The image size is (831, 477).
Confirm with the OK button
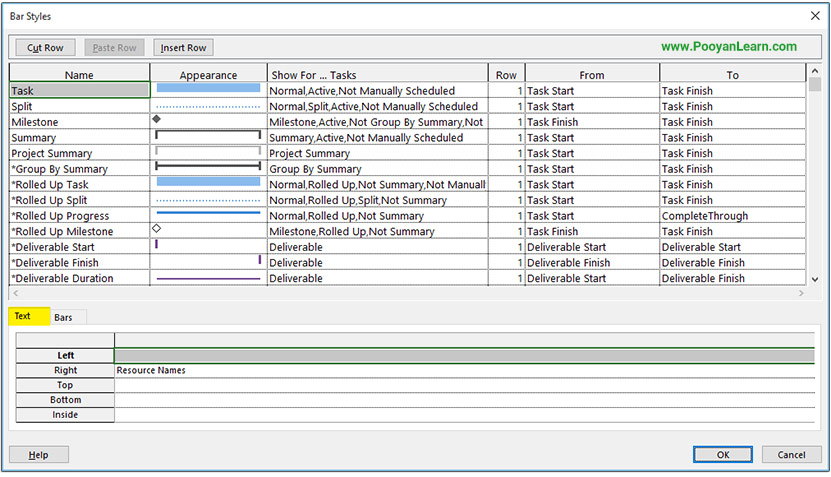point(722,454)
